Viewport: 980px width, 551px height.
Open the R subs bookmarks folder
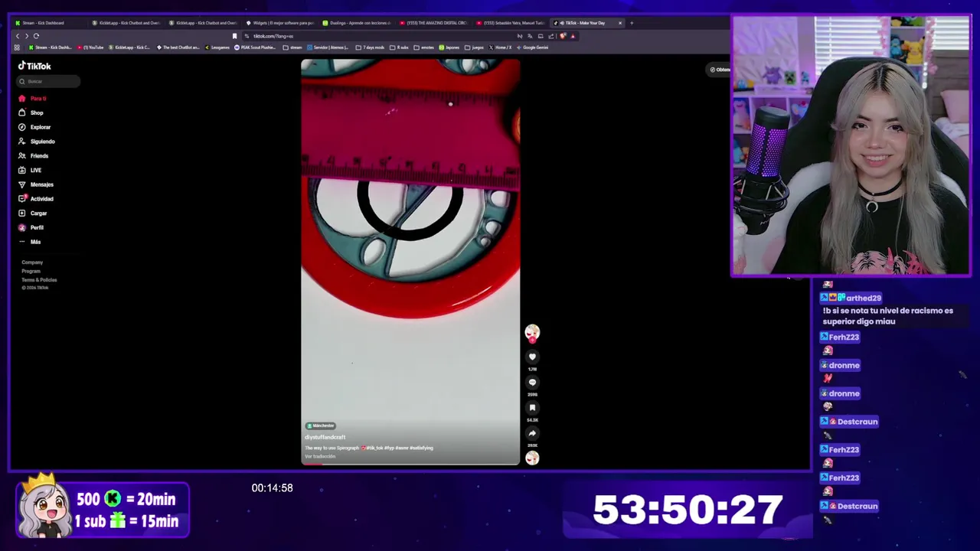tap(400, 47)
